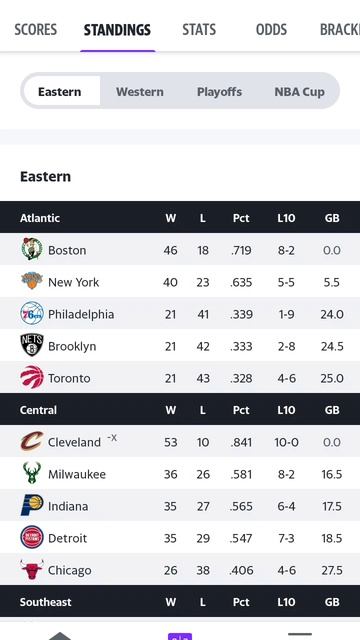
Task: Open the SCORES tab
Action: tap(36, 30)
